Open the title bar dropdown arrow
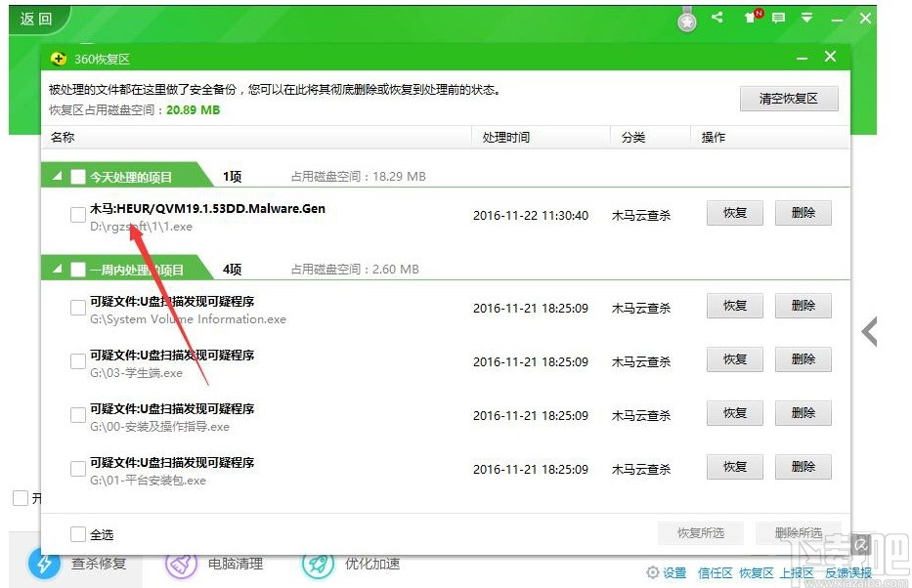Viewport: 912px width, 588px height. pos(806,18)
